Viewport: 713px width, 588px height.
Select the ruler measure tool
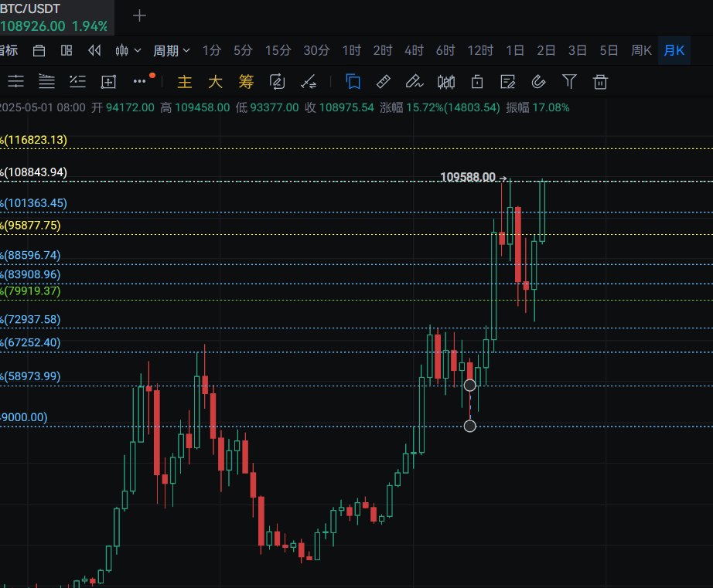coord(384,82)
